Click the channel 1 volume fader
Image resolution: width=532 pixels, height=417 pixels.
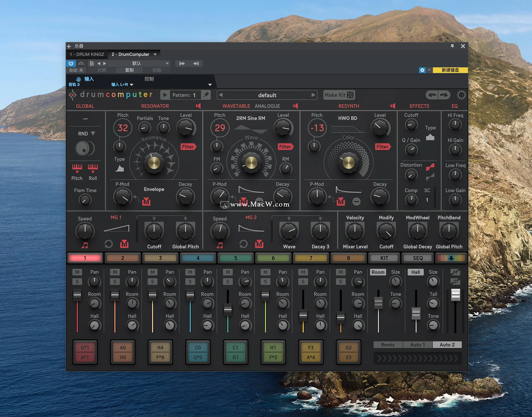pyautogui.click(x=77, y=295)
